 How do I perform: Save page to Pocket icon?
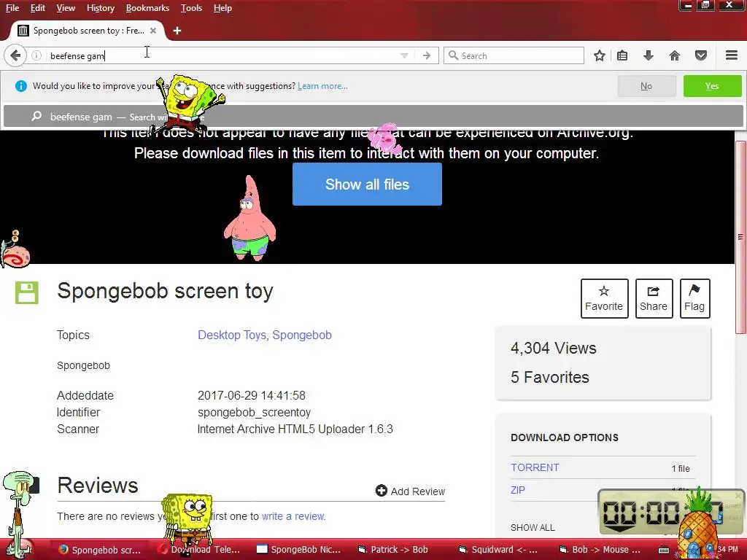(701, 55)
